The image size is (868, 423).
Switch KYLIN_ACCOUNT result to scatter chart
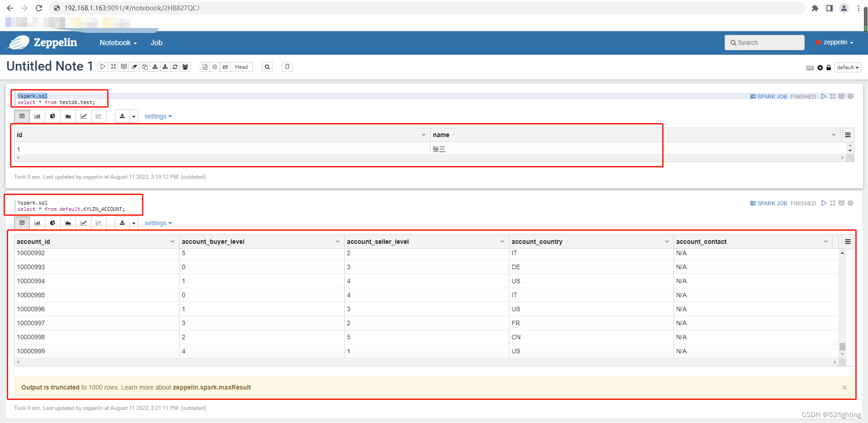pos(99,223)
